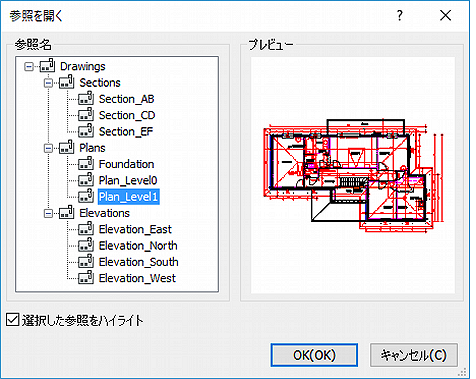
Task: Select the Foundation reference
Action: (126, 164)
